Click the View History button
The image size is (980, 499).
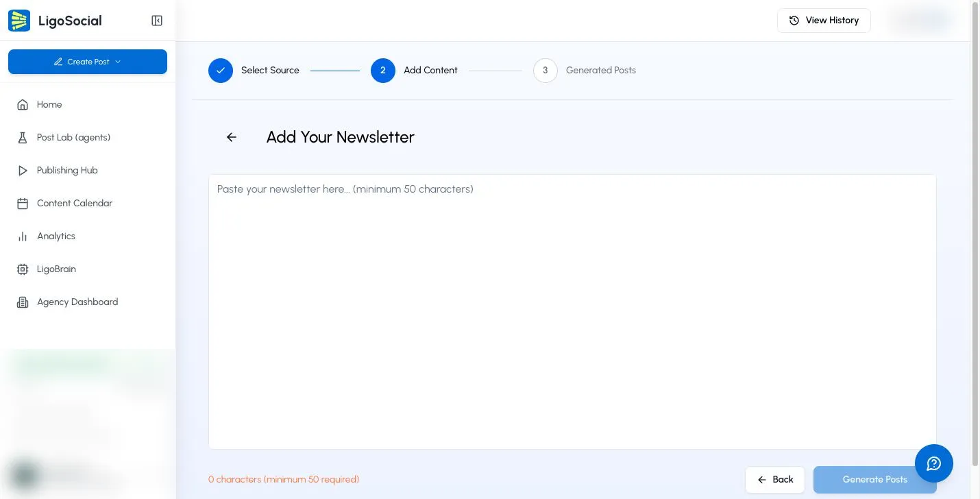point(824,21)
